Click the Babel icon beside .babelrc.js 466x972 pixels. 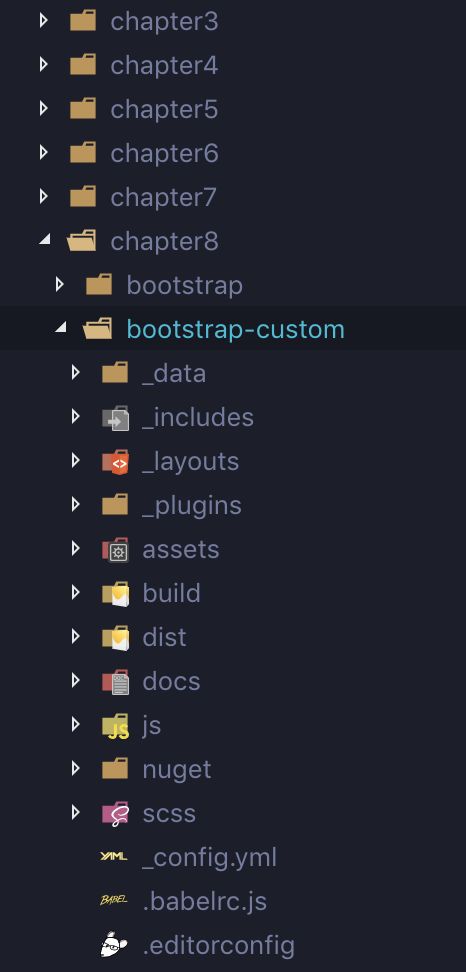pyautogui.click(x=114, y=900)
